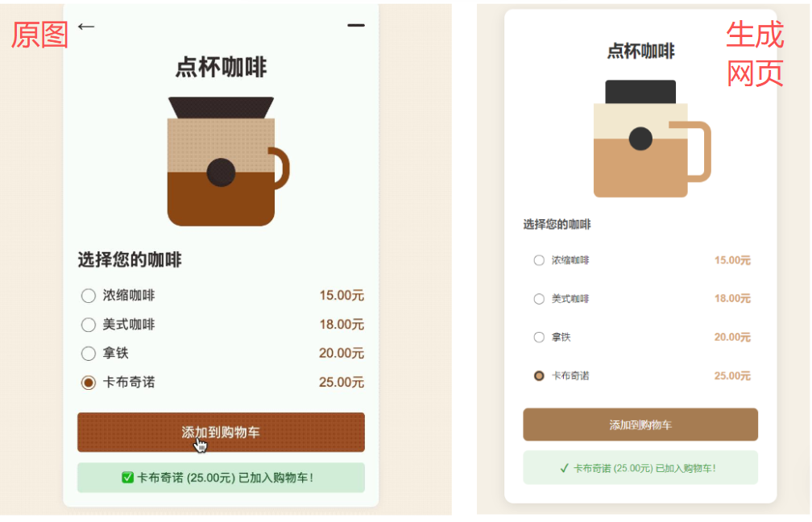This screenshot has width=812, height=522.
Task: Click the dark circle on generated coffee cup
Action: click(x=640, y=139)
